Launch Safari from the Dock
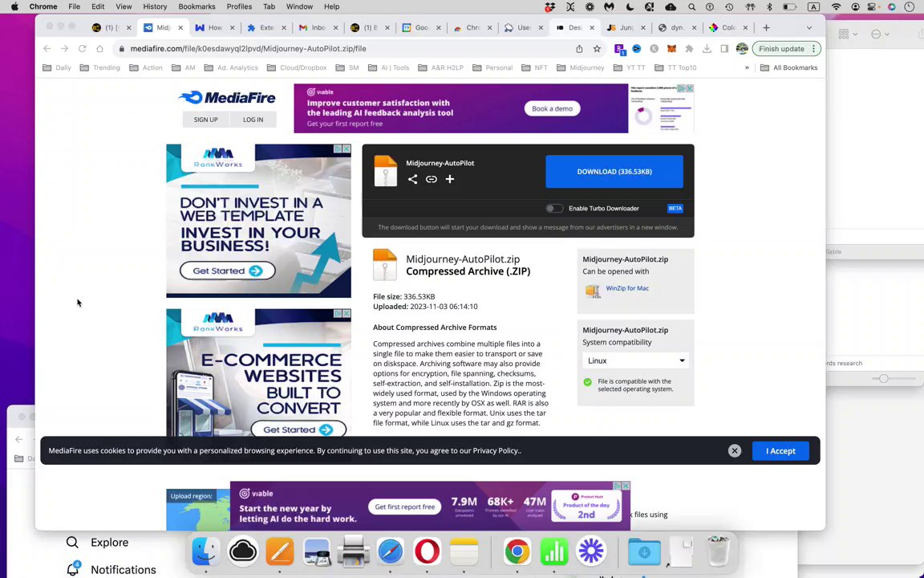This screenshot has width=924, height=578. (x=391, y=552)
